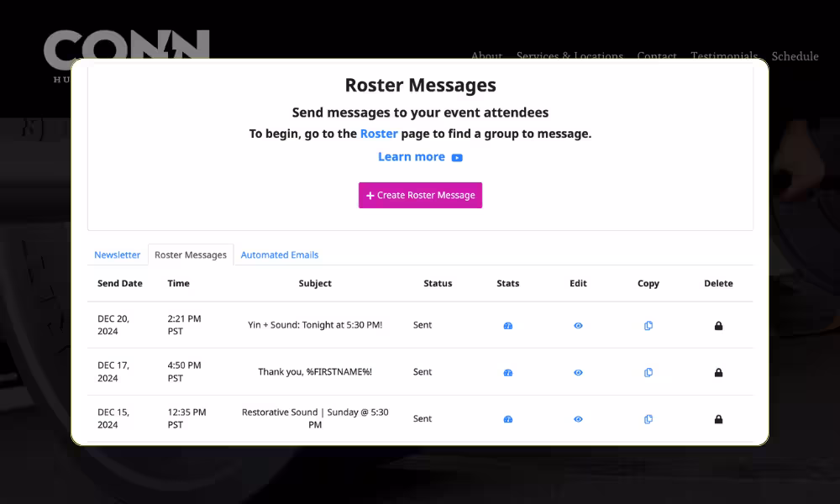
Task: Select the Roster Messages tab
Action: click(x=191, y=255)
